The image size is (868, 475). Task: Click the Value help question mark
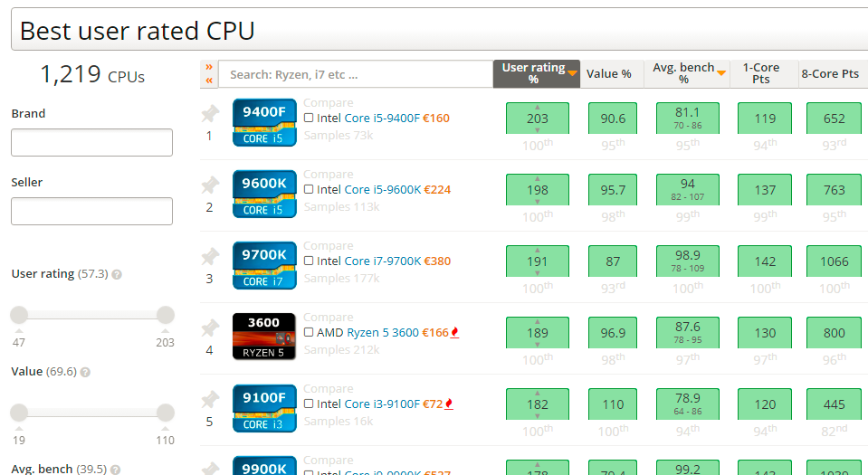[x=85, y=372]
